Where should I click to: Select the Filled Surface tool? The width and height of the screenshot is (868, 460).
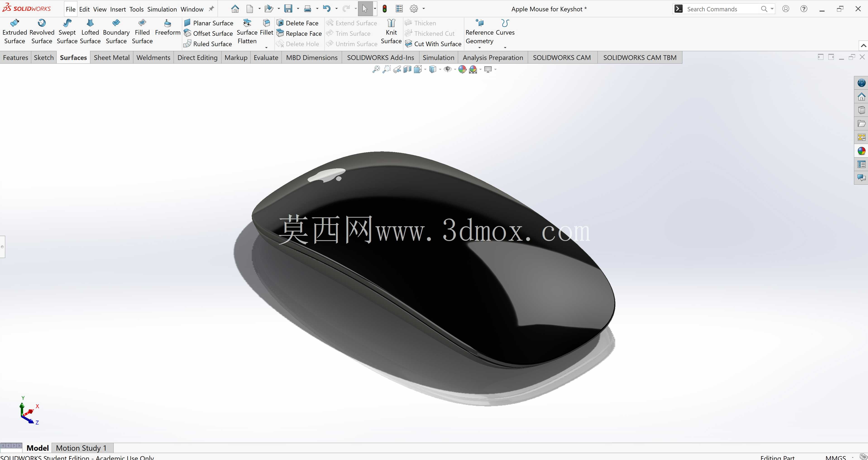point(142,32)
